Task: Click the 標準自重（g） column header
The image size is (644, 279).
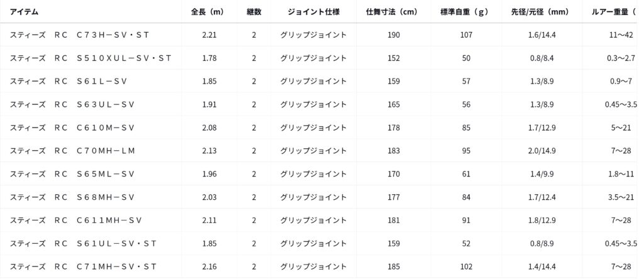Action: pyautogui.click(x=466, y=12)
